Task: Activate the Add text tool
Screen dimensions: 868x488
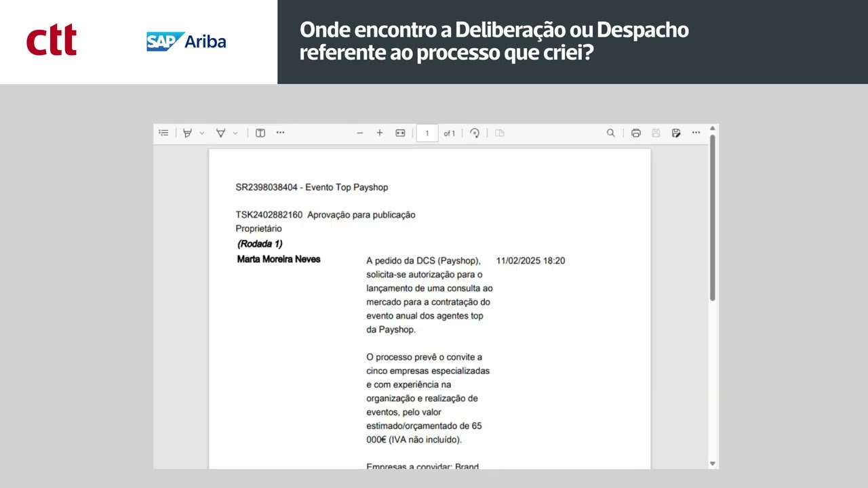Action: point(260,133)
